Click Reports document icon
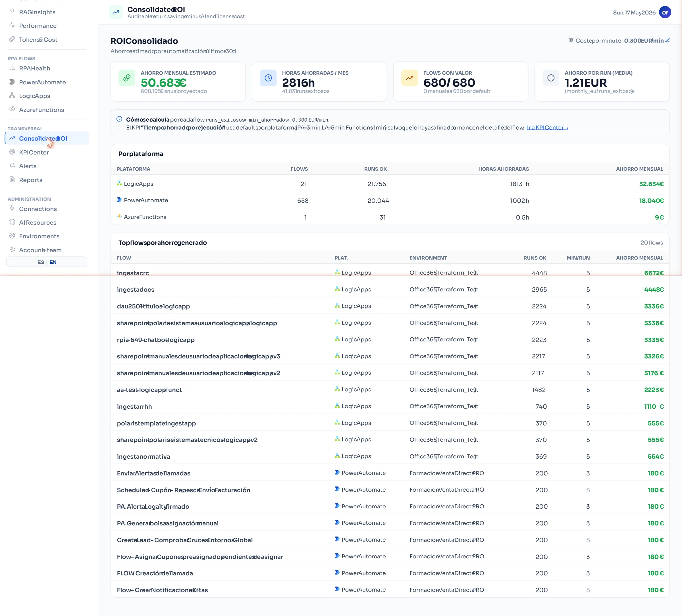The height and width of the screenshot is (616, 682). (x=12, y=179)
